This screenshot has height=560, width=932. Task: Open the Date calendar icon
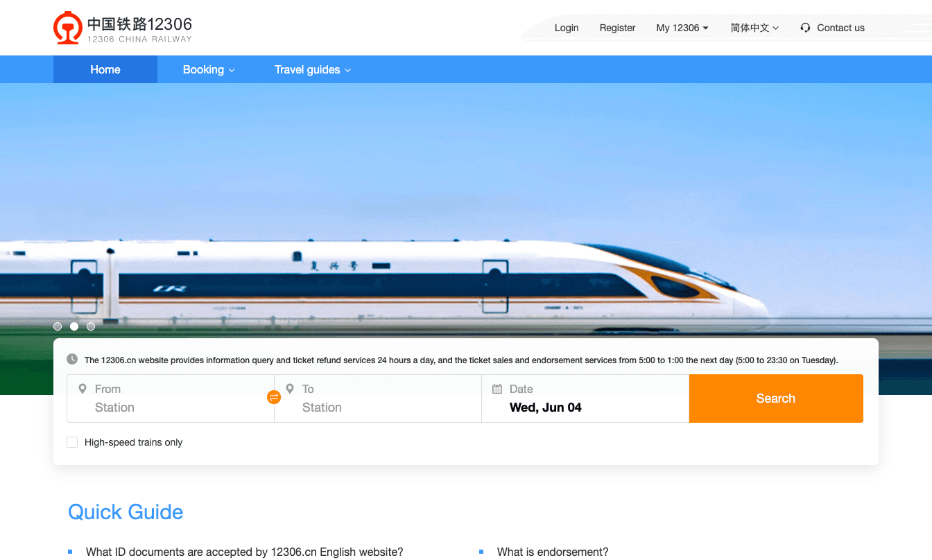(497, 389)
